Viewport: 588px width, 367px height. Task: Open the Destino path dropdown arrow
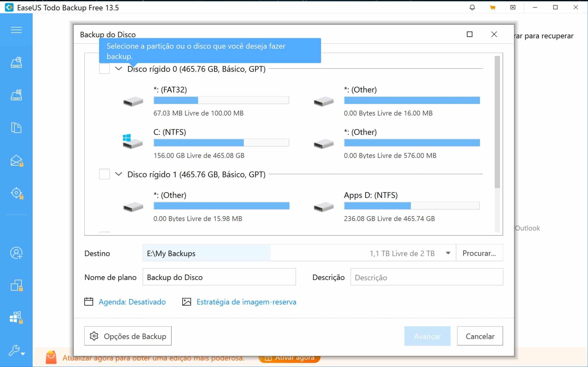pos(448,253)
